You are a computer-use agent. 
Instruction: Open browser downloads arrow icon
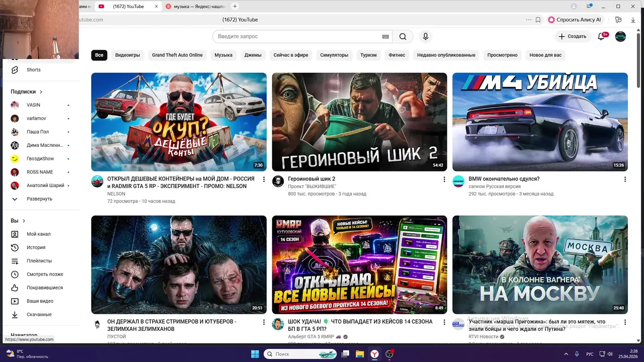(x=633, y=20)
